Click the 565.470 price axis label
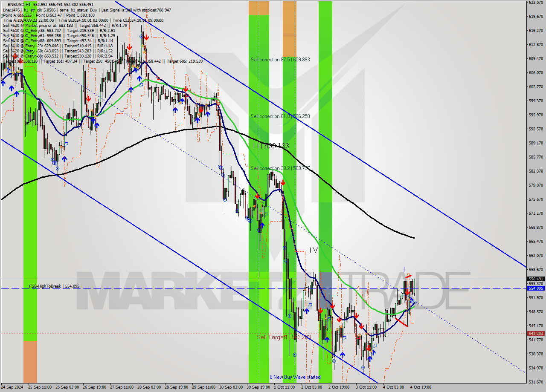 coord(536,241)
